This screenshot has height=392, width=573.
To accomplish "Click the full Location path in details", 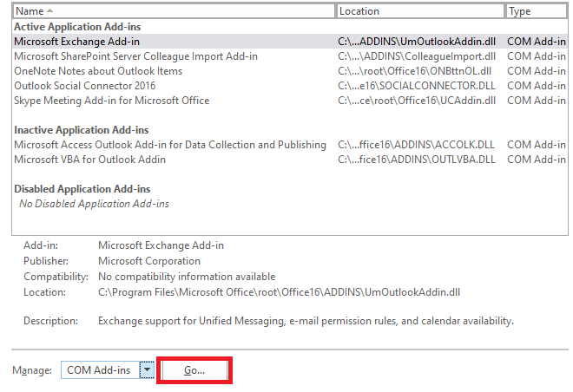I will coord(280,292).
